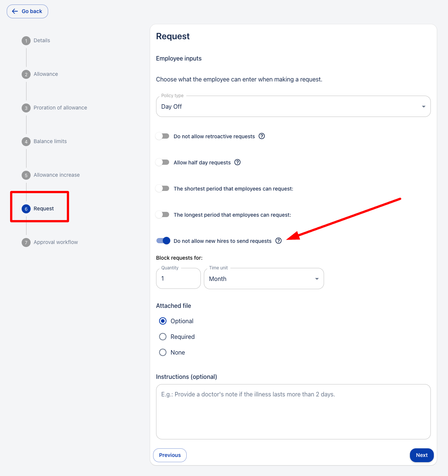Click help icon beside new hires option

279,241
